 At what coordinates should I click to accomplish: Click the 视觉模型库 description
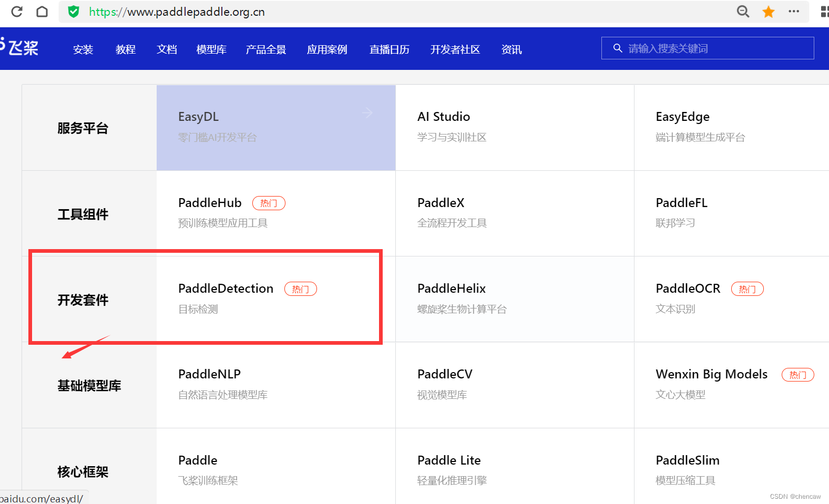[x=442, y=395]
